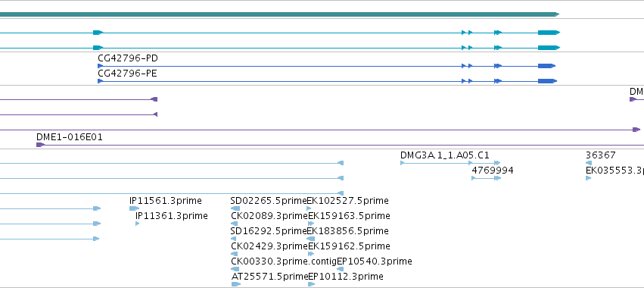
Task: Select the CG42796-PE transcript label
Action: [127, 74]
